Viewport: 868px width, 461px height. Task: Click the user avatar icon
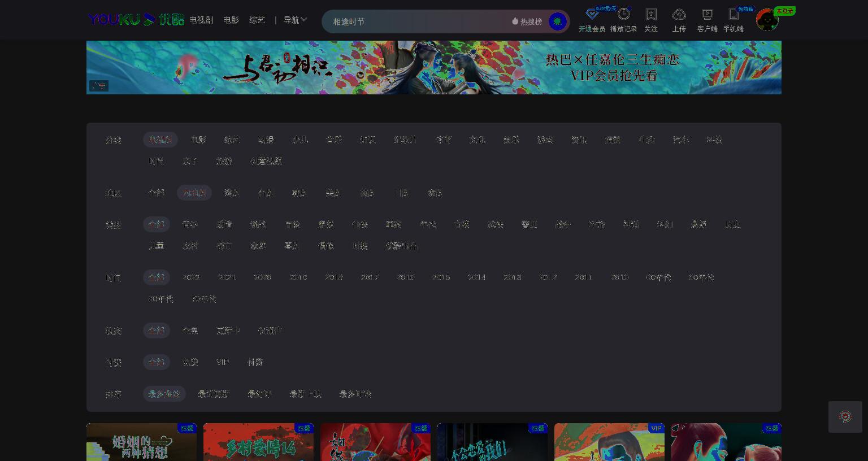pyautogui.click(x=767, y=20)
